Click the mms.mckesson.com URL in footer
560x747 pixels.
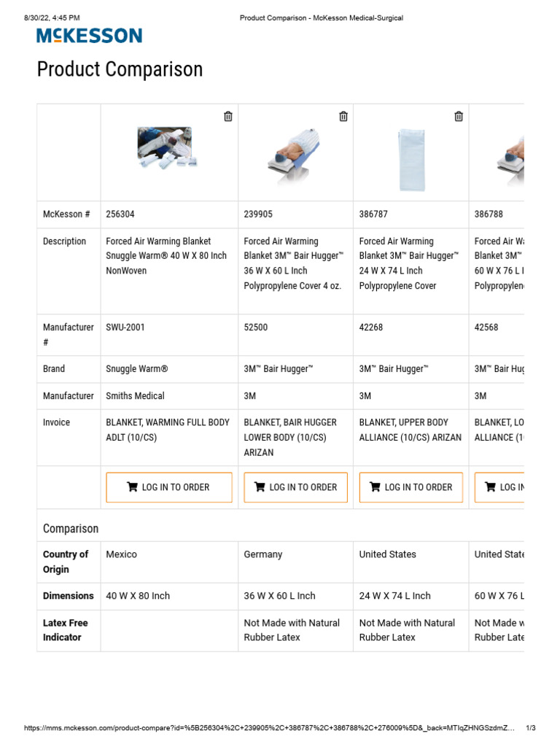[270, 728]
